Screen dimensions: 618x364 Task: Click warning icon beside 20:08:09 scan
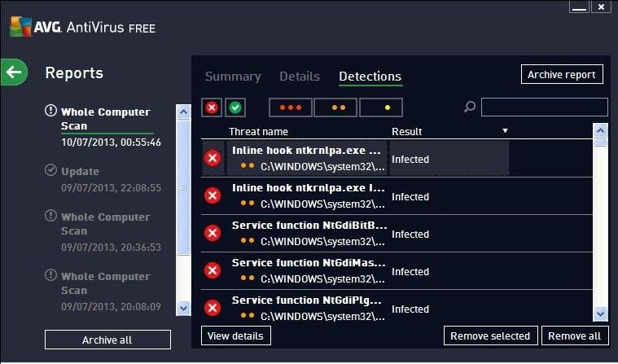point(50,274)
